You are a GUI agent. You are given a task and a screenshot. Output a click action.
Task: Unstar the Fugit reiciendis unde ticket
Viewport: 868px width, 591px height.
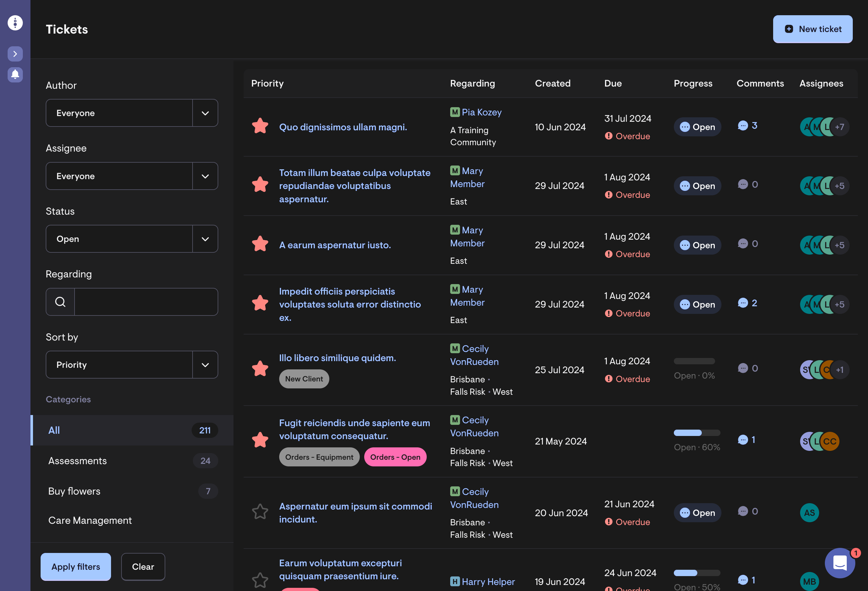[260, 440]
